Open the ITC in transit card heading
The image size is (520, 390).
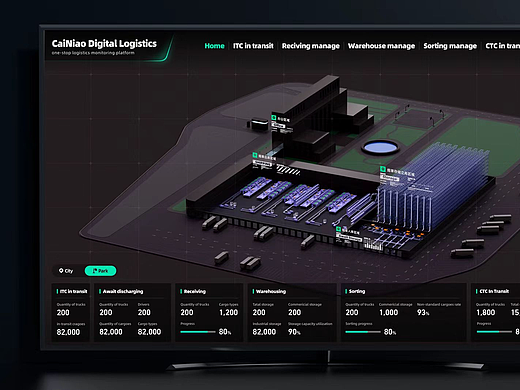pos(73,291)
